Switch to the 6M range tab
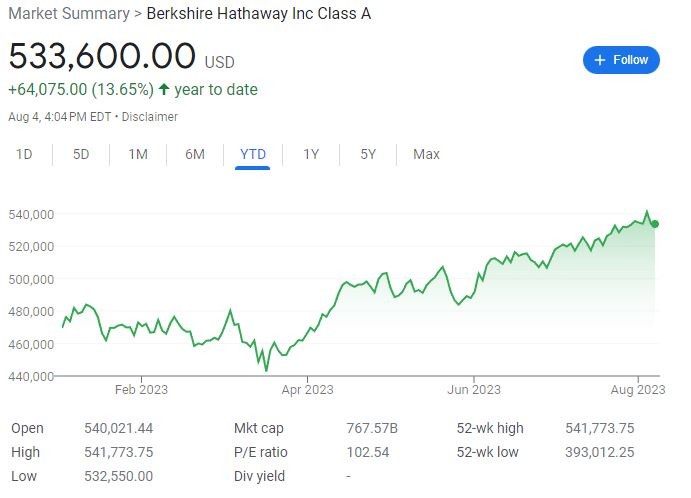The image size is (691, 498). (195, 154)
